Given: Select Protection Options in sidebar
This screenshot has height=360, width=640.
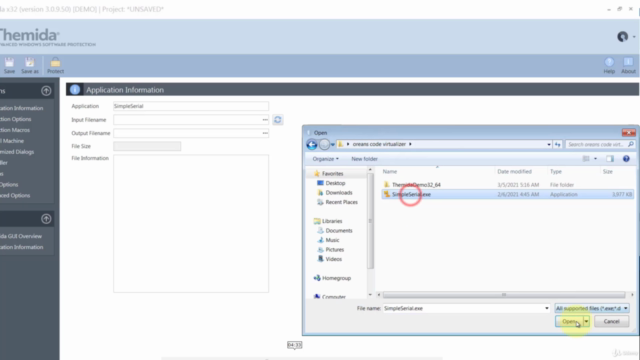Looking at the screenshot, I should click(16, 119).
